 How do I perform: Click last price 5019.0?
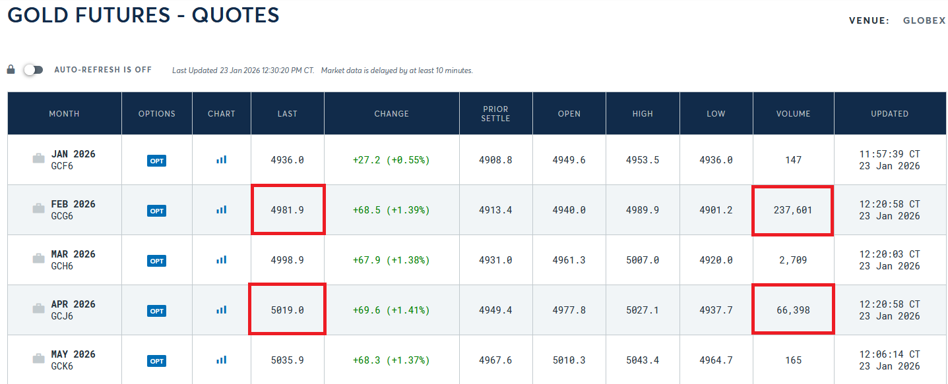pos(287,310)
